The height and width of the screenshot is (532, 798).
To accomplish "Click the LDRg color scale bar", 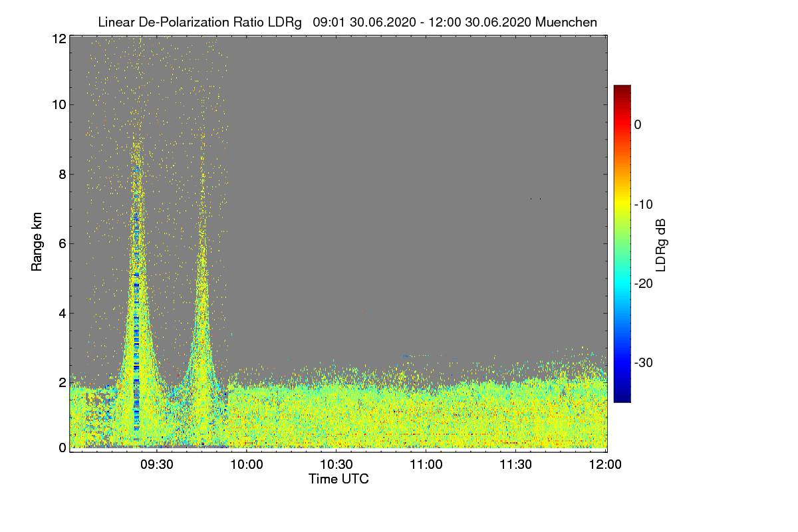I will (x=622, y=243).
